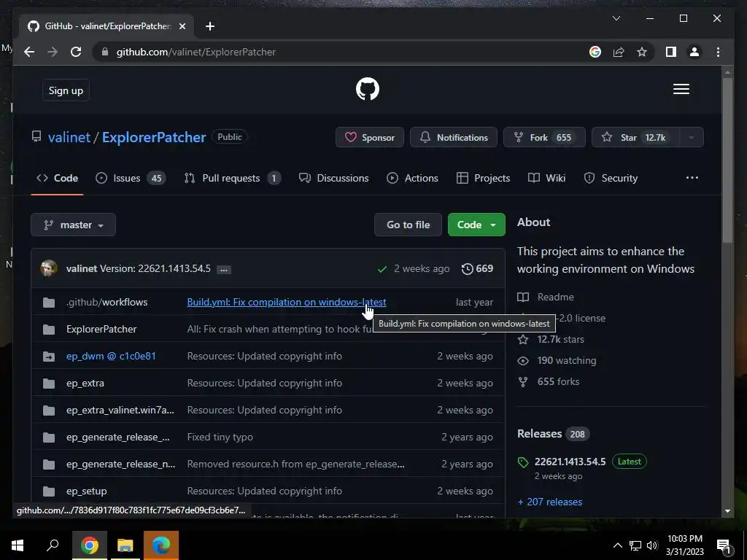Open the .github/workflows folder
Image resolution: width=747 pixels, height=560 pixels.
click(x=107, y=302)
